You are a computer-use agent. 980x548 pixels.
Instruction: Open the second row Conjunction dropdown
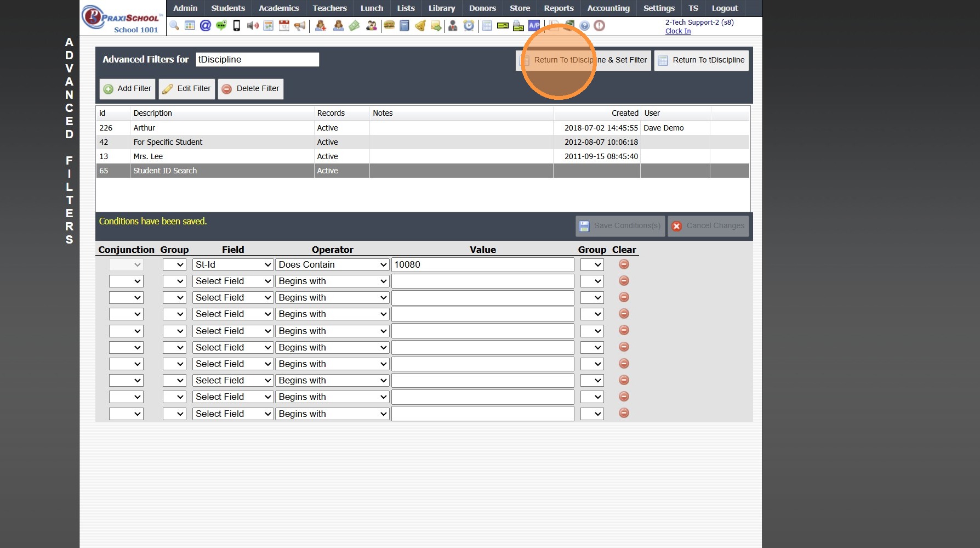[x=126, y=281]
